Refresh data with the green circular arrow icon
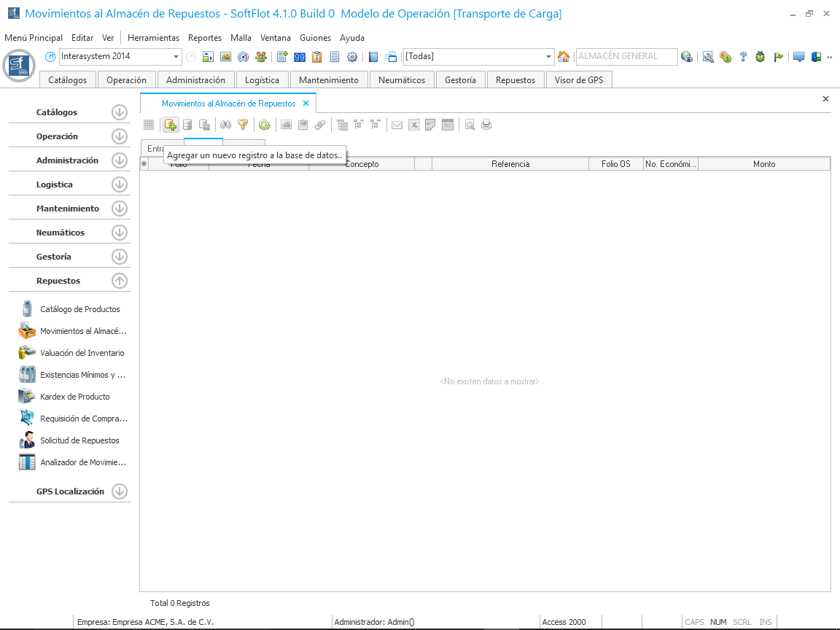 pyautogui.click(x=264, y=125)
